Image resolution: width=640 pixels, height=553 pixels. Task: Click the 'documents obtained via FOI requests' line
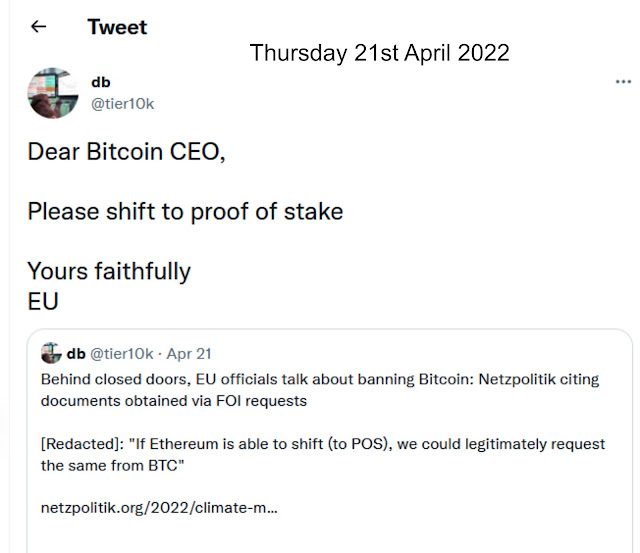coord(173,401)
